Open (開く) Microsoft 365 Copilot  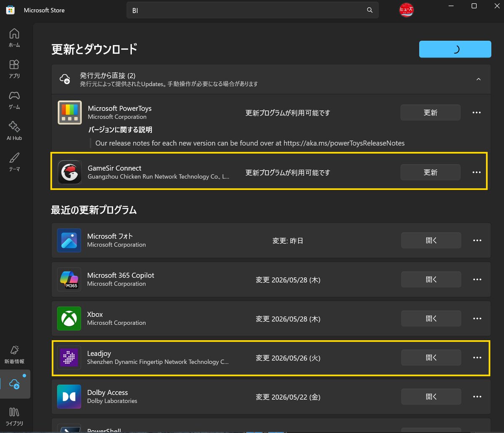click(431, 280)
